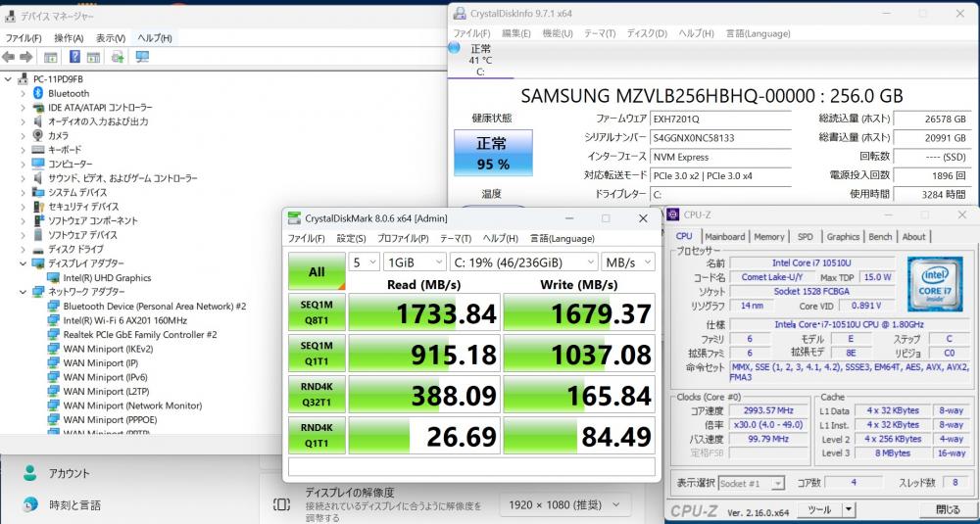Click the 閉じる button in CPU-Z
Image resolution: width=980 pixels, height=524 pixels.
pyautogui.click(x=948, y=509)
